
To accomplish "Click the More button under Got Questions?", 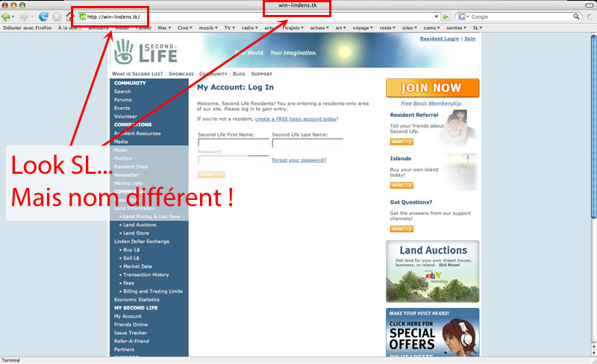I will click(x=401, y=229).
